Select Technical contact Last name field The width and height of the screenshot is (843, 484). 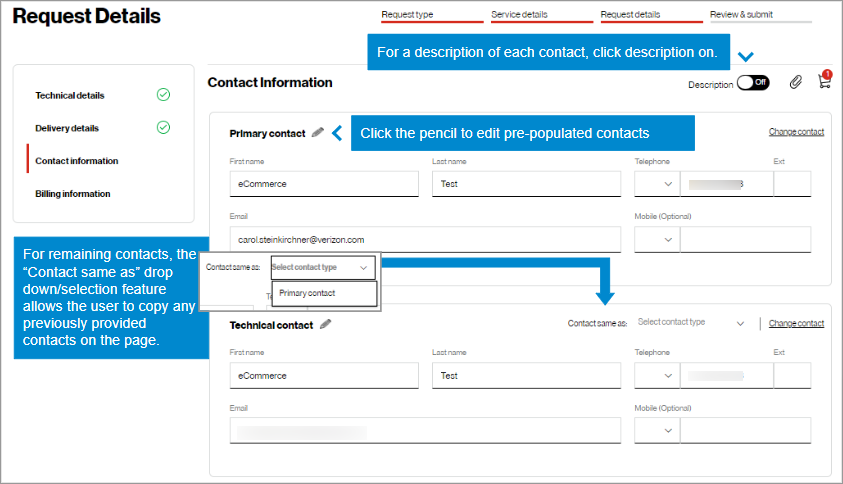click(526, 375)
